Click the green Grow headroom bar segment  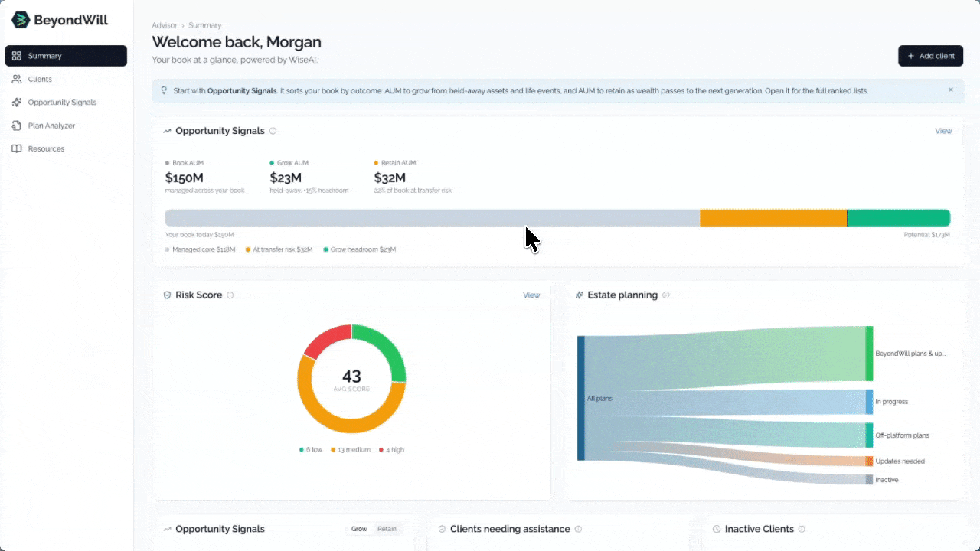pos(899,218)
